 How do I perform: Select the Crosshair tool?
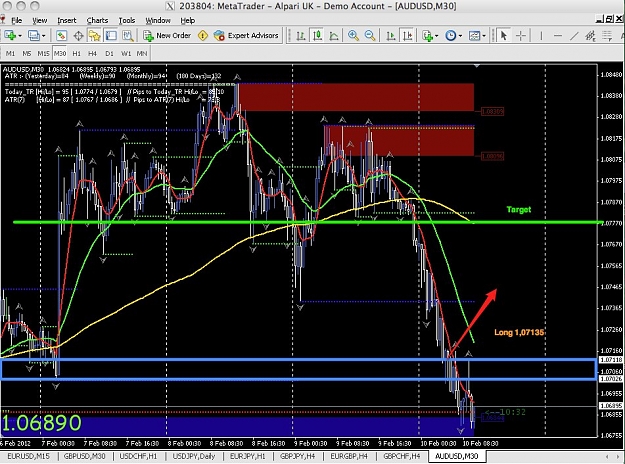[521, 36]
